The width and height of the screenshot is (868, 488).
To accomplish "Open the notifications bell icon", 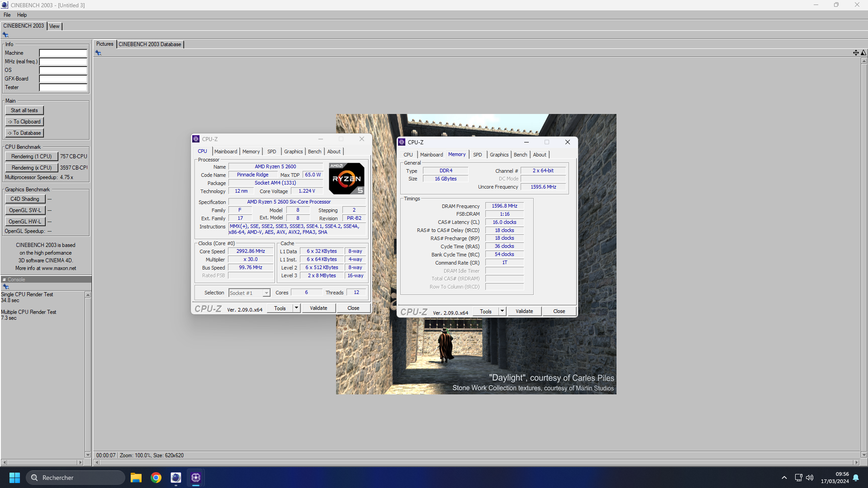I will (856, 478).
